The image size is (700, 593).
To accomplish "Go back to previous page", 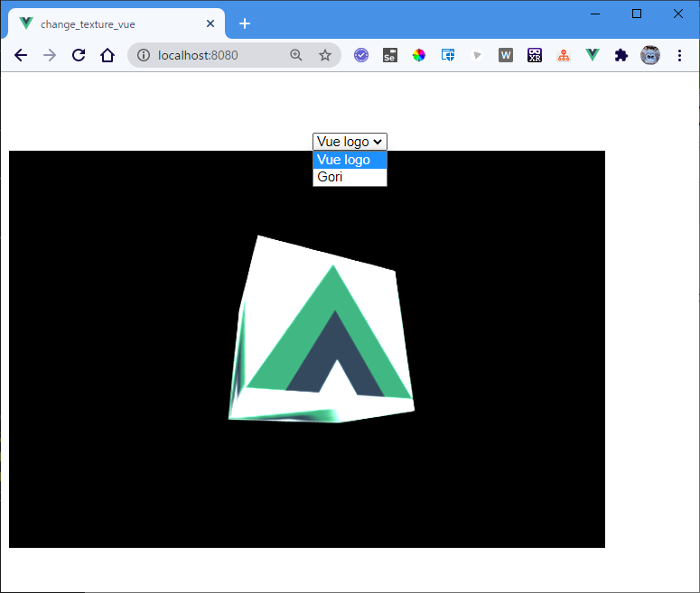I will (x=21, y=55).
